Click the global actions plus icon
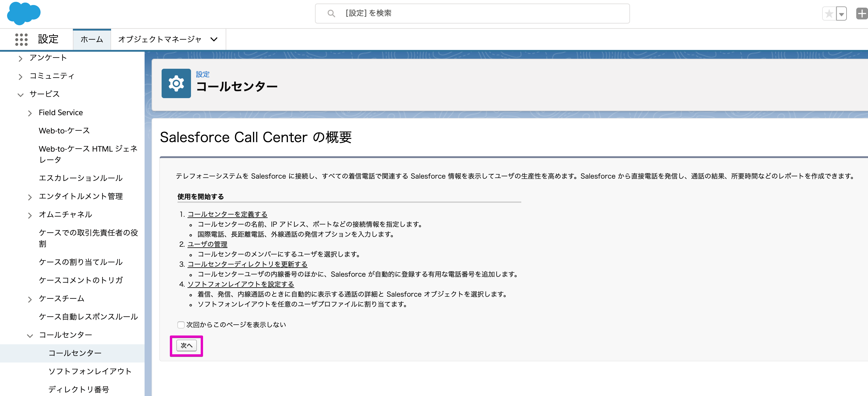This screenshot has width=868, height=396. click(x=862, y=14)
